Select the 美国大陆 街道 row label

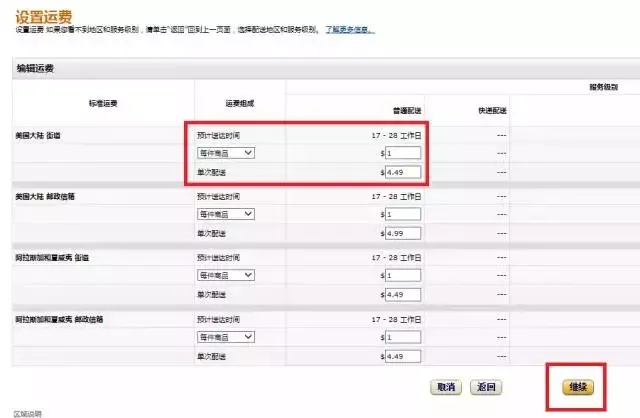tap(38, 136)
